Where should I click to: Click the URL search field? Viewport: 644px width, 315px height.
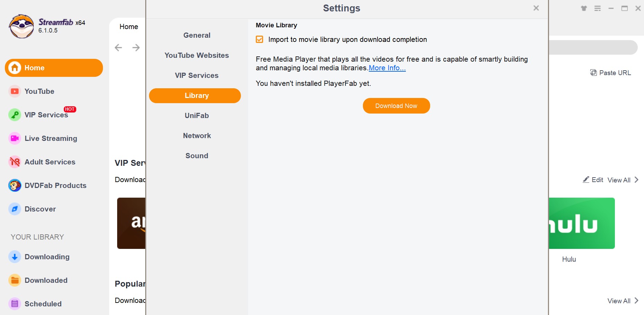point(593,47)
